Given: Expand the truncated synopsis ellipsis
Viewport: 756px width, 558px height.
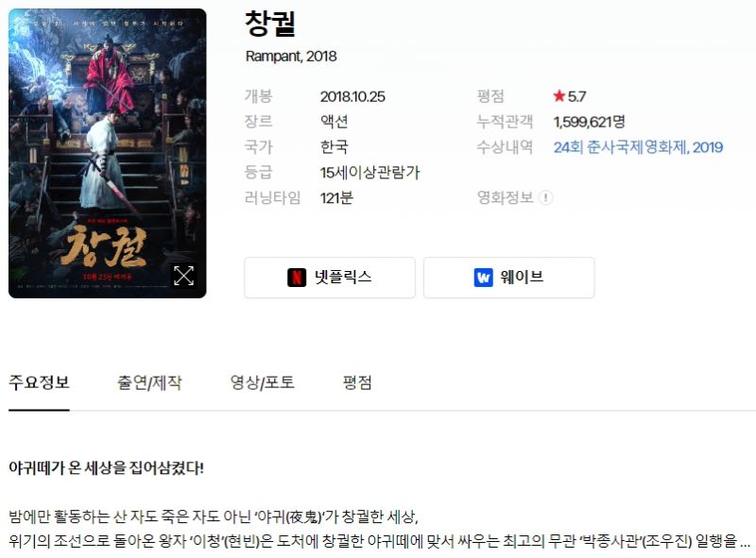Looking at the screenshot, I should pyautogui.click(x=745, y=543).
